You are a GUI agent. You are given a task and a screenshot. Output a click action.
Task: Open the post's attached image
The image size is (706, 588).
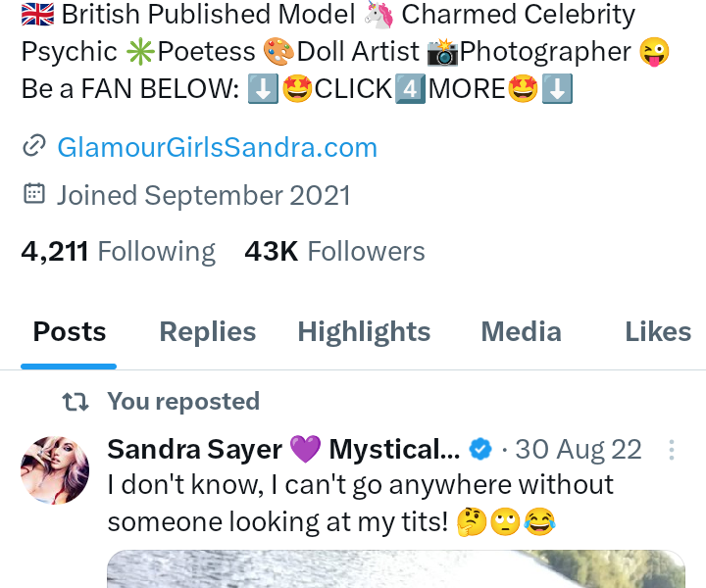396,569
